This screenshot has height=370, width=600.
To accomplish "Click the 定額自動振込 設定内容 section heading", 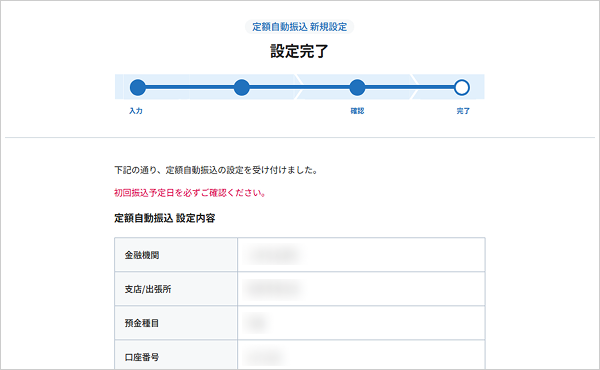I will [165, 218].
